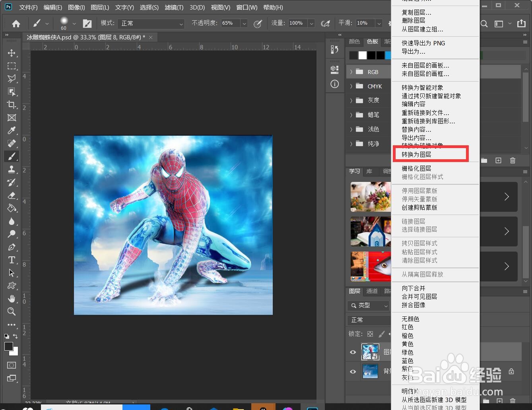Hide the 背景 layer eye icon

point(353,371)
